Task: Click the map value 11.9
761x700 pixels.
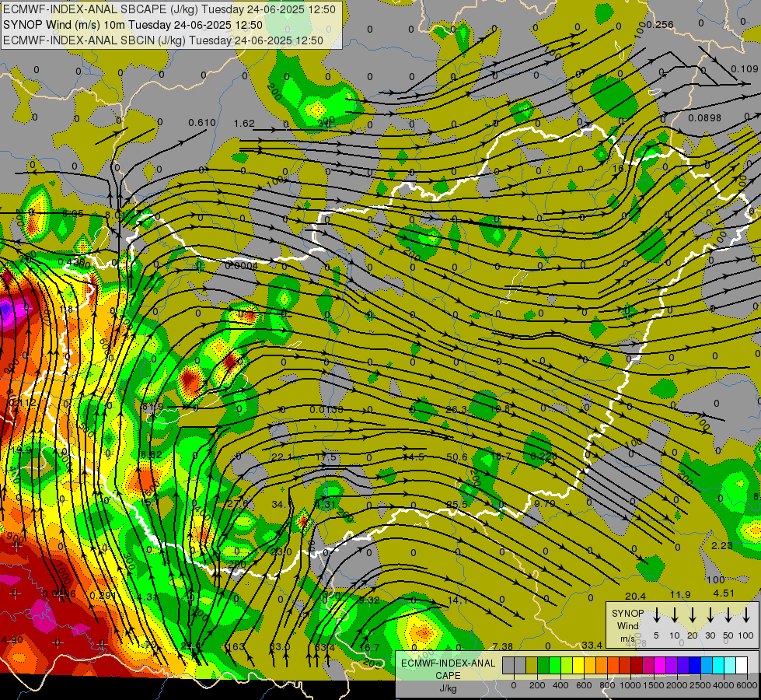Action: point(680,594)
